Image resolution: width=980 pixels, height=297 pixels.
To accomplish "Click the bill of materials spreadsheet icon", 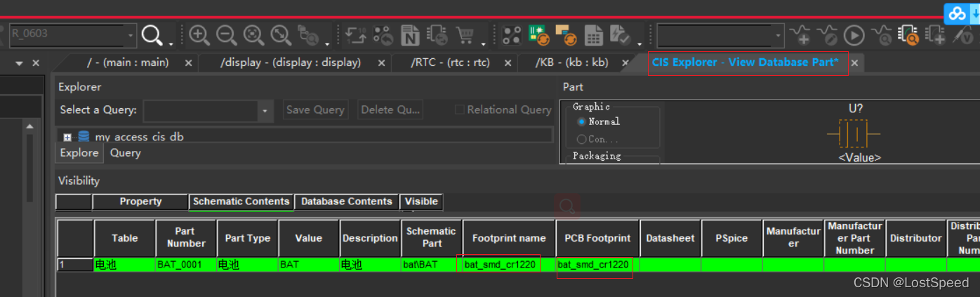I will pyautogui.click(x=594, y=34).
